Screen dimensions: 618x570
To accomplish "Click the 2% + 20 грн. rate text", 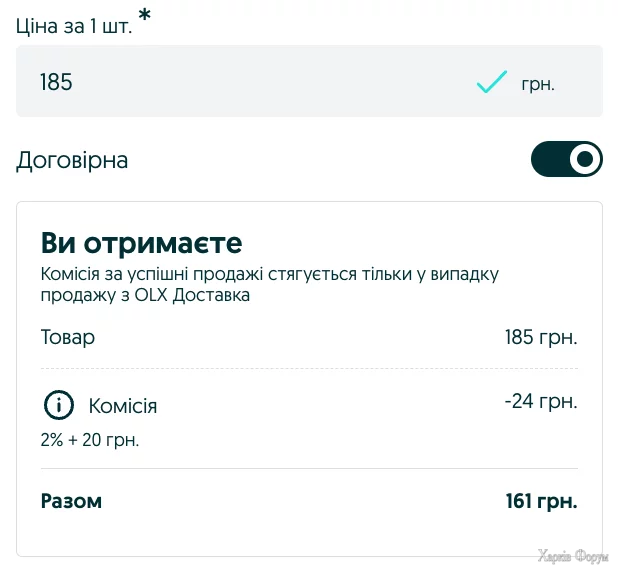I will [90, 440].
